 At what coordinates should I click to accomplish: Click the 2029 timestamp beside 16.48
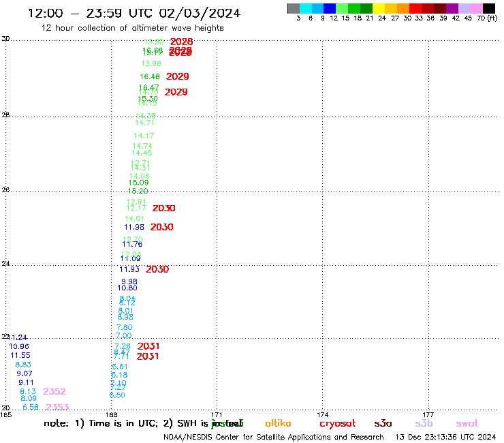pyautogui.click(x=178, y=76)
